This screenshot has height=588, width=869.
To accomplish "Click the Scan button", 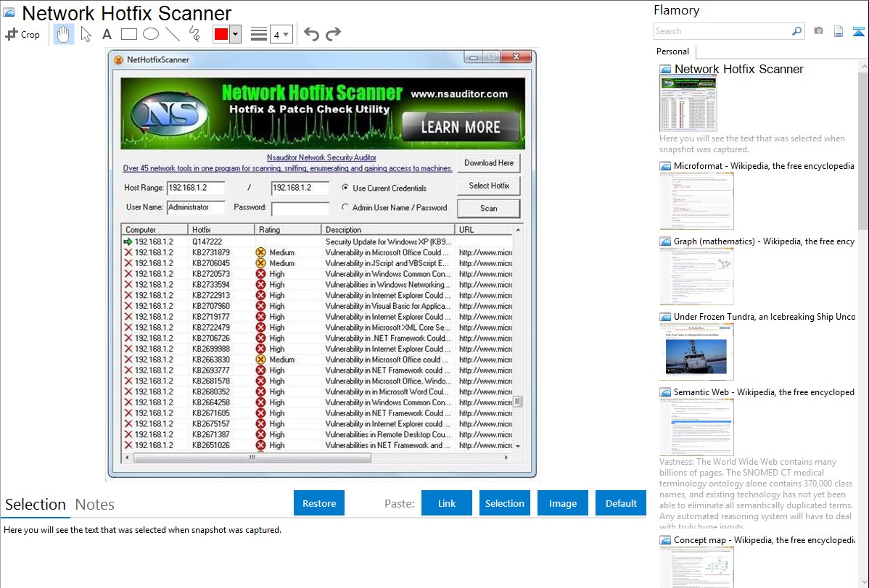I will (x=489, y=208).
